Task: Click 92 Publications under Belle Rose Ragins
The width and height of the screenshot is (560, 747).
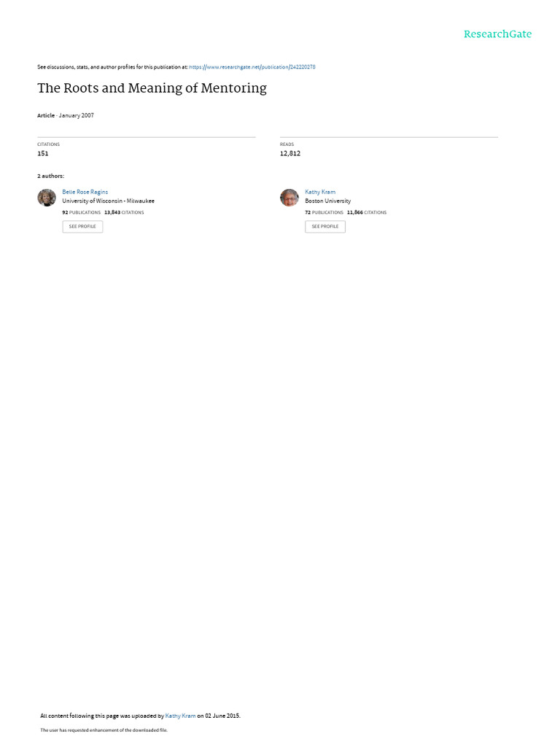Action: coord(82,212)
